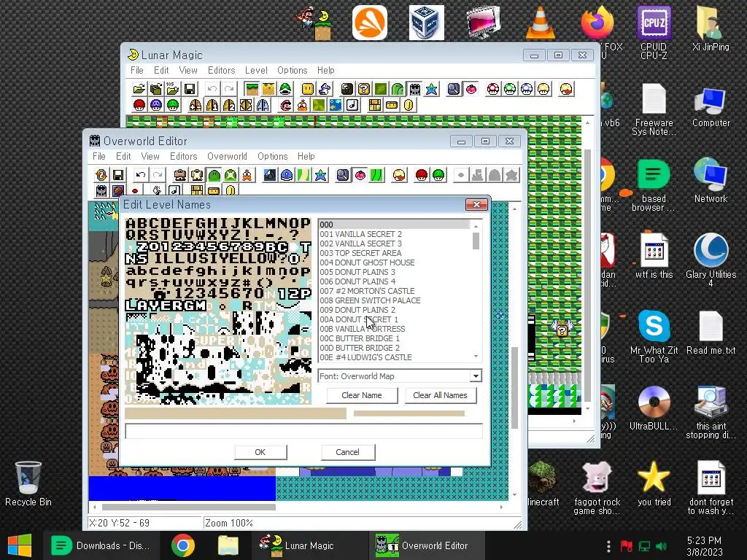
Task: Click the Mario head icon in Lunar Magic
Action: coord(285,105)
